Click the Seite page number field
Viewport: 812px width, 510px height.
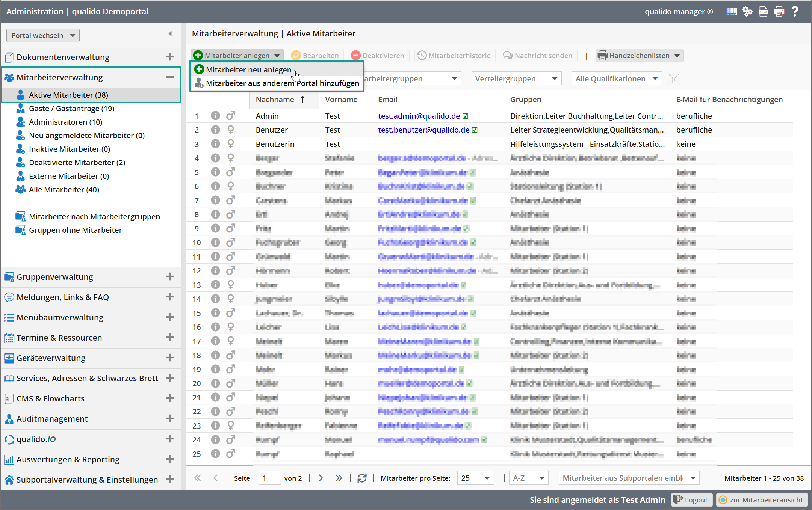pos(269,478)
